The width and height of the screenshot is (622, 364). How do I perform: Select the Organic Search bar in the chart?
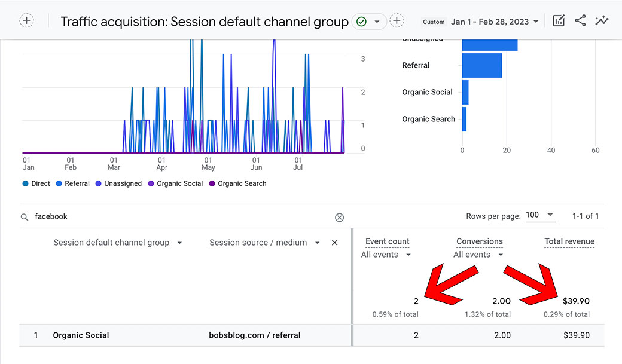464,120
